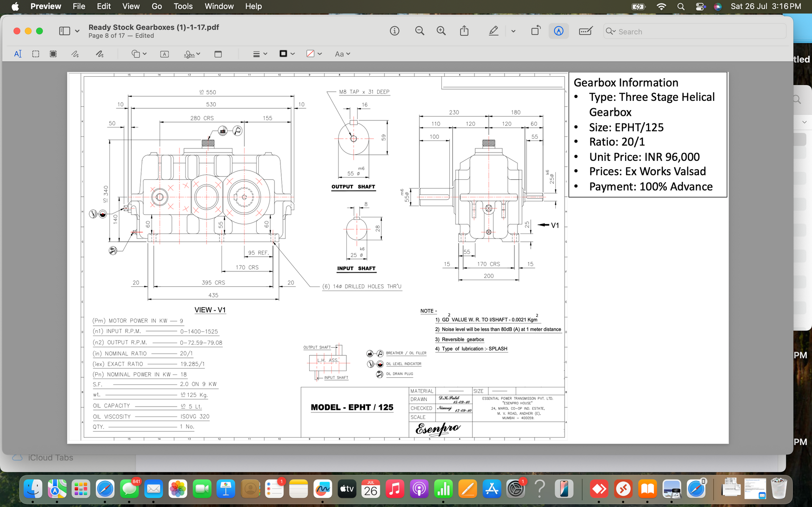
Task: Open Spotlight search in menu bar
Action: click(x=681, y=6)
